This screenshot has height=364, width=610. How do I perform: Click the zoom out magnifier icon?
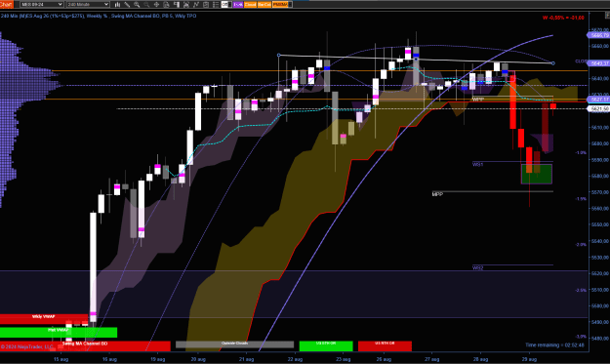(146, 5)
